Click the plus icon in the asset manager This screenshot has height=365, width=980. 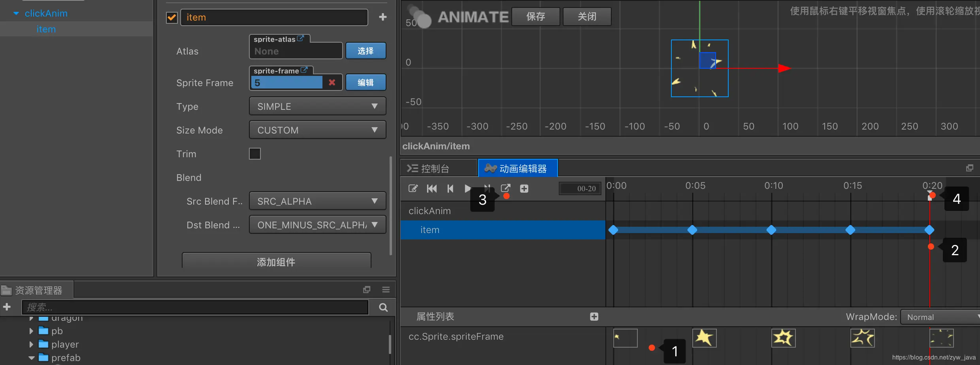(7, 307)
